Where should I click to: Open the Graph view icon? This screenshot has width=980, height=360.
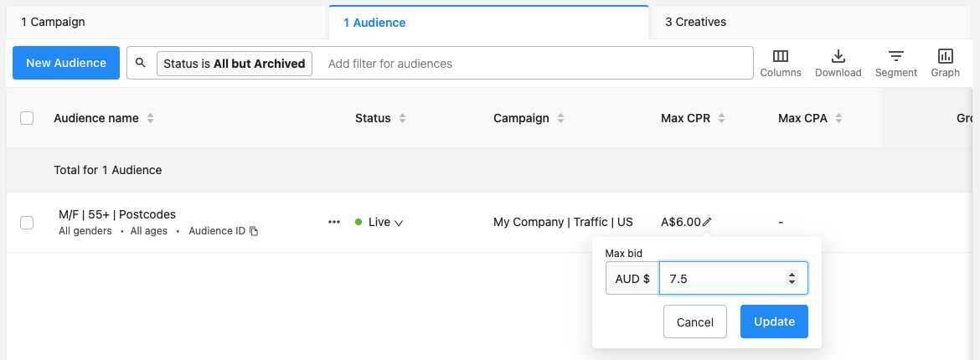(945, 57)
